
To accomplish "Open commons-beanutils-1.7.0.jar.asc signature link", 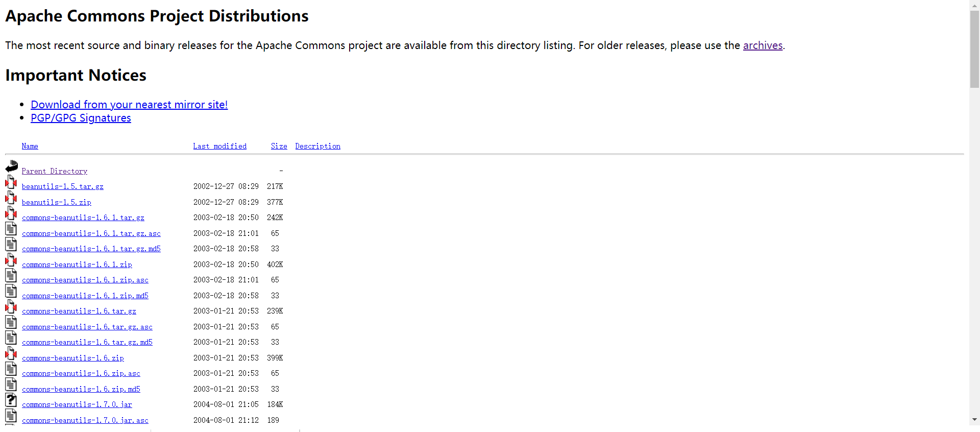I will pyautogui.click(x=85, y=421).
